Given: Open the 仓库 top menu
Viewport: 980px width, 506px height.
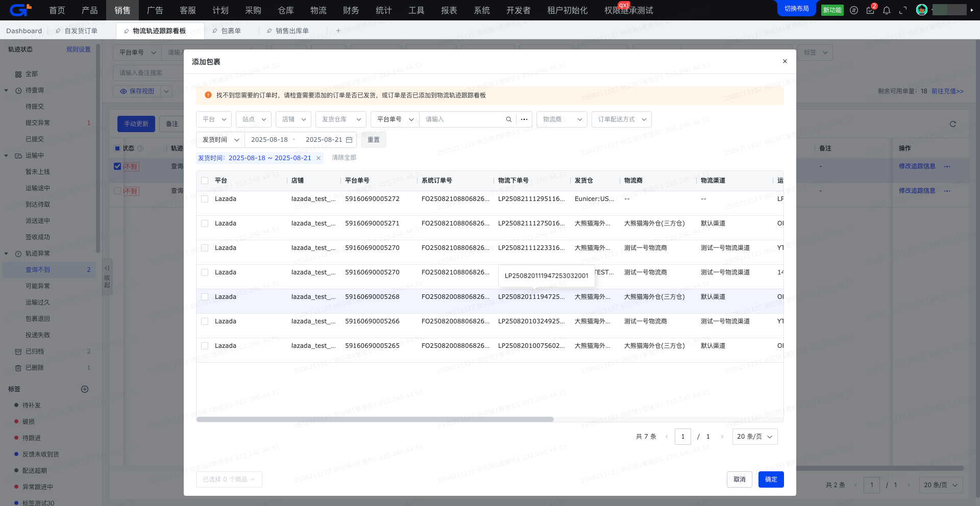Looking at the screenshot, I should (x=286, y=10).
